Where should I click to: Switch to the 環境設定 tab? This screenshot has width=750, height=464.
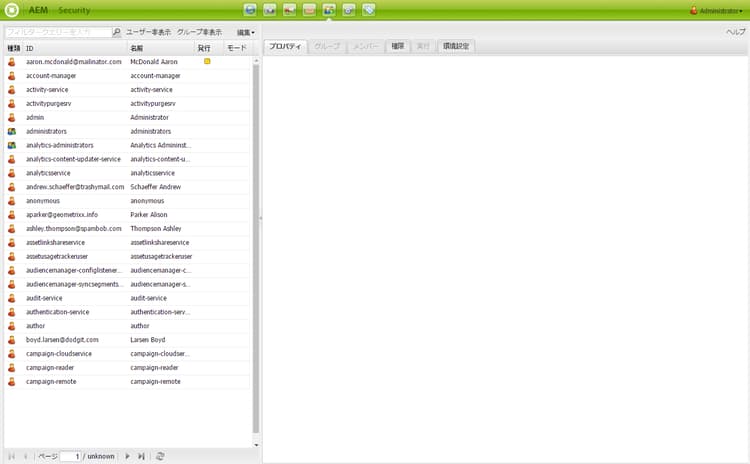pyautogui.click(x=456, y=46)
